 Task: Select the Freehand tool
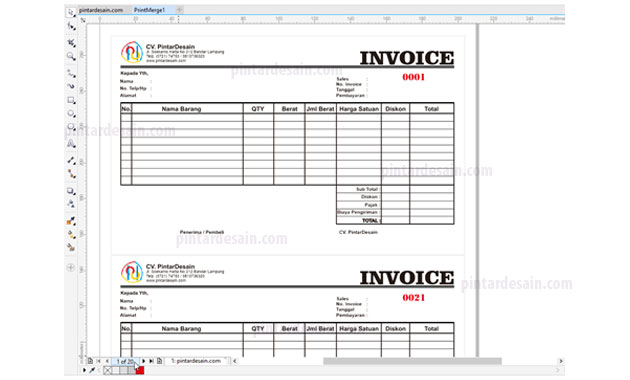click(x=71, y=73)
